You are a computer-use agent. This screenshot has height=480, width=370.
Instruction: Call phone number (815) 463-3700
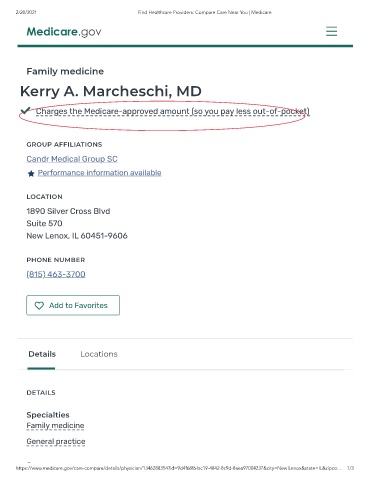(56, 274)
